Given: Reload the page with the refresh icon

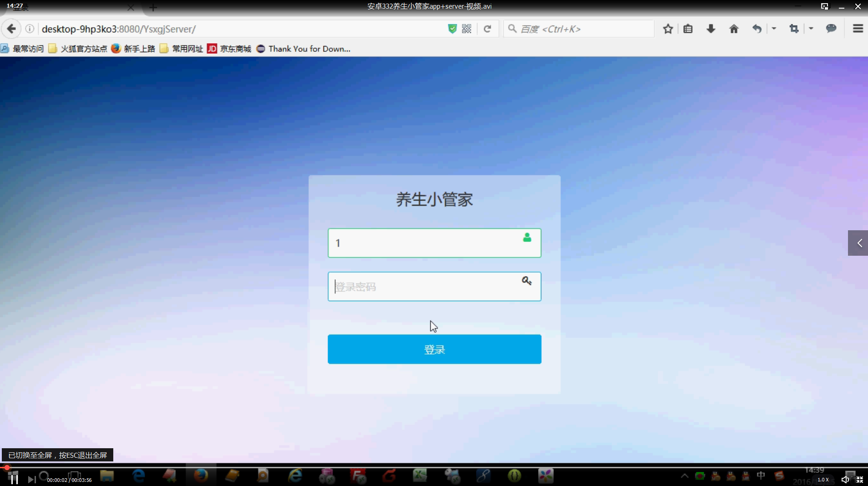Looking at the screenshot, I should click(x=487, y=29).
